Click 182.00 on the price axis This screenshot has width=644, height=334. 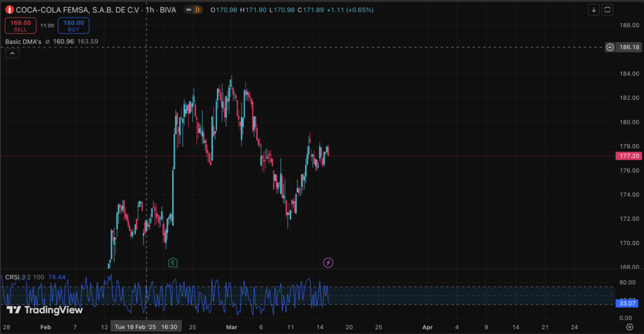(629, 97)
